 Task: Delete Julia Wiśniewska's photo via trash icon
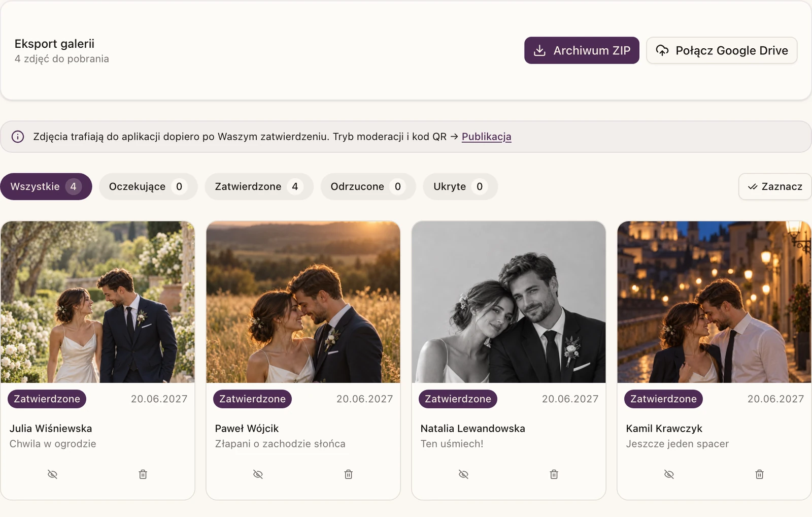tap(143, 474)
